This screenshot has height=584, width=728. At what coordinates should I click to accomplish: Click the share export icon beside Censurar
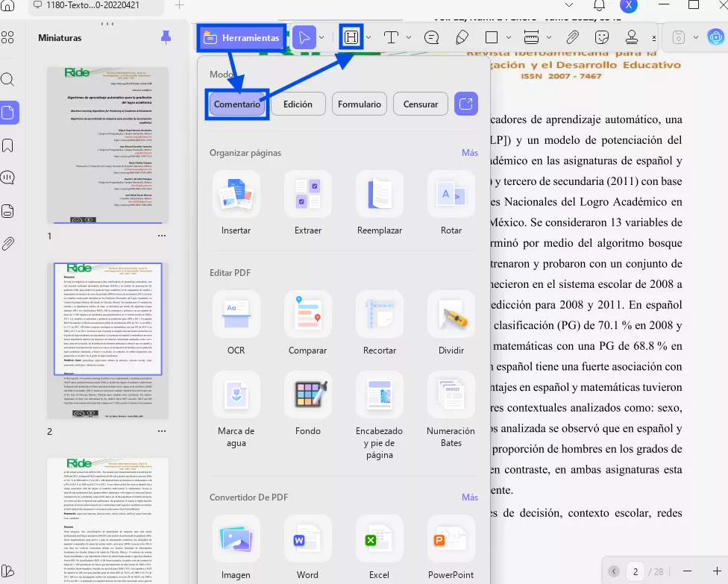pos(465,104)
